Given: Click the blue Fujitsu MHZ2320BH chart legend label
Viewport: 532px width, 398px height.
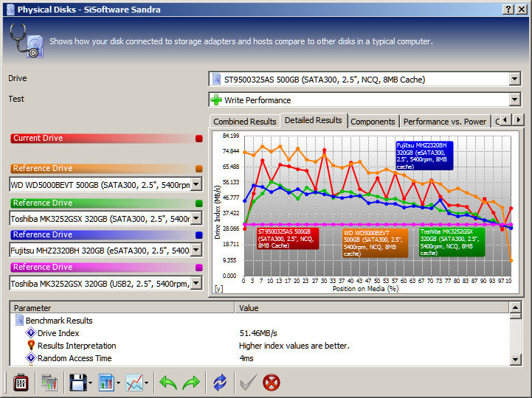Looking at the screenshot, I should [424, 156].
